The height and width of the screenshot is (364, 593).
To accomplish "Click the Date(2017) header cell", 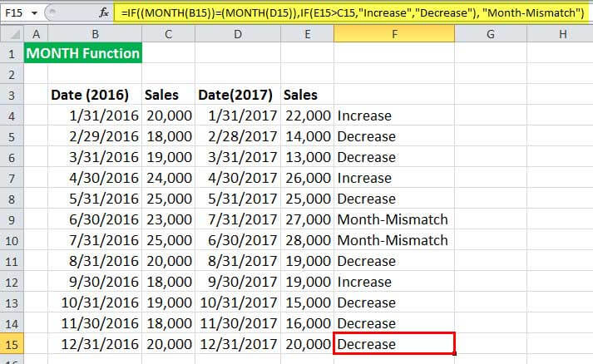I will tap(238, 95).
